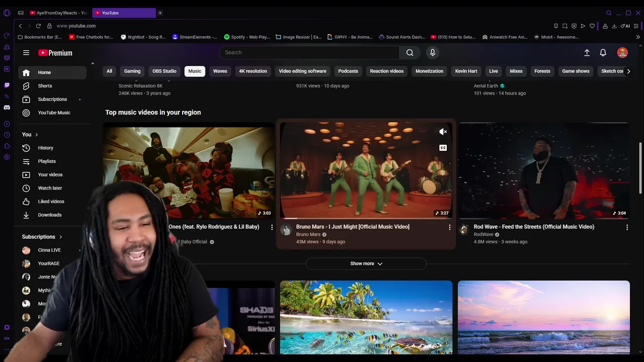Select the Monetization filter chip
Screen dimensions: 644x362
(429, 71)
